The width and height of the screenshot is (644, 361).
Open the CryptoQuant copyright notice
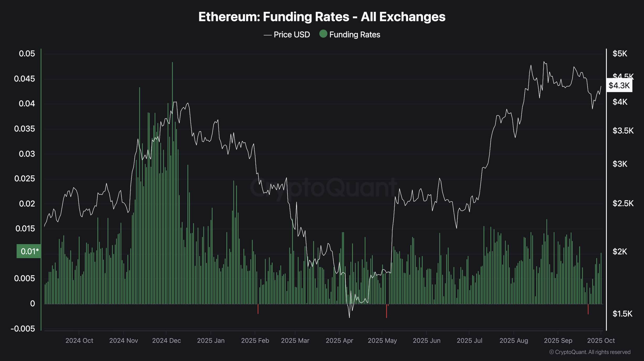pos(590,352)
